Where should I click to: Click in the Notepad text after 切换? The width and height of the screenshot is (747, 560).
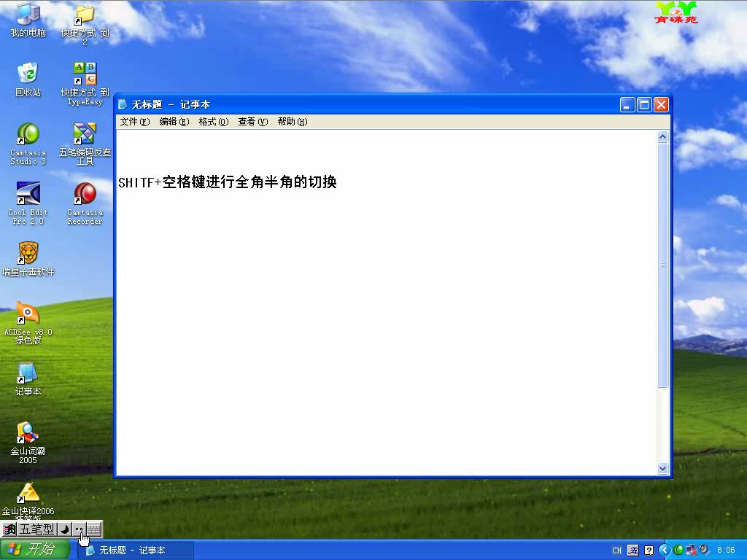coord(338,182)
